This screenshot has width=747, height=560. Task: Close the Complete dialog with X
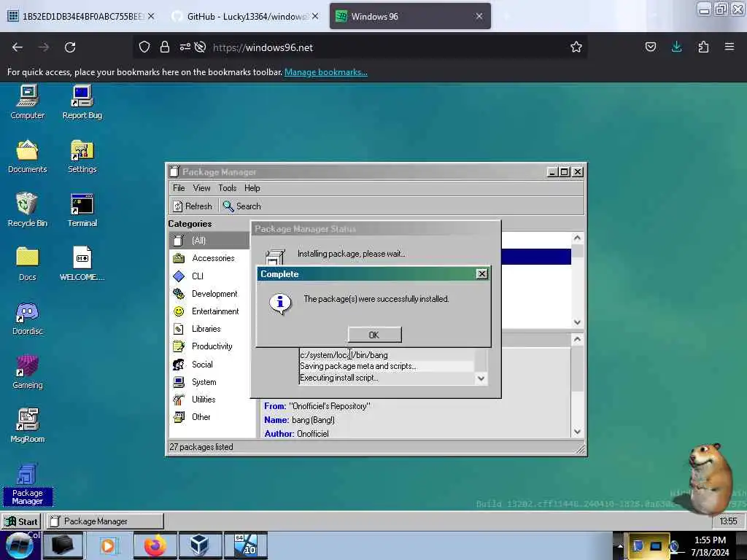[x=481, y=274]
